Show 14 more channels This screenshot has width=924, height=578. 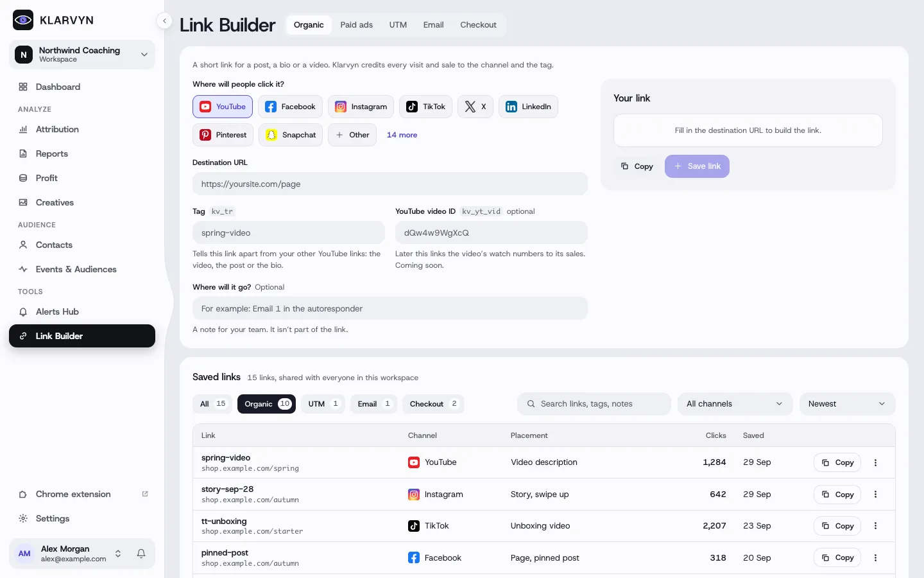(402, 135)
